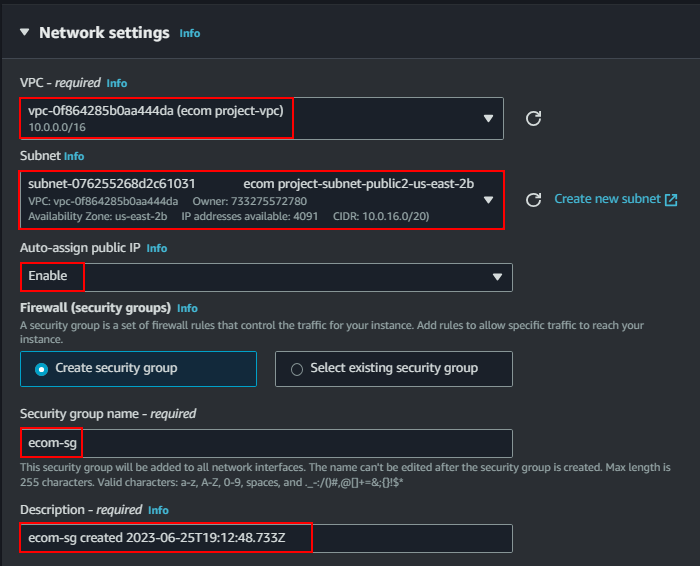
Task: Open Info link for Auto-assign public IP
Action: tap(157, 248)
